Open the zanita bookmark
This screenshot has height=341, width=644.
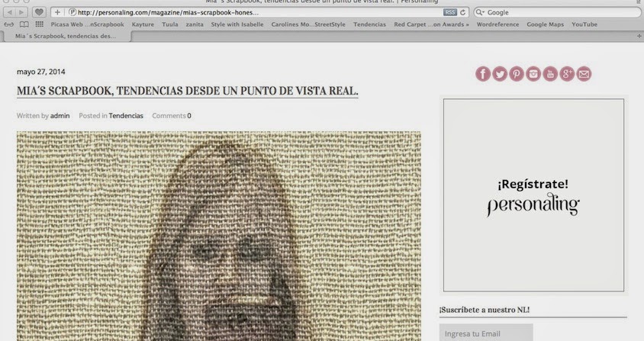(195, 24)
